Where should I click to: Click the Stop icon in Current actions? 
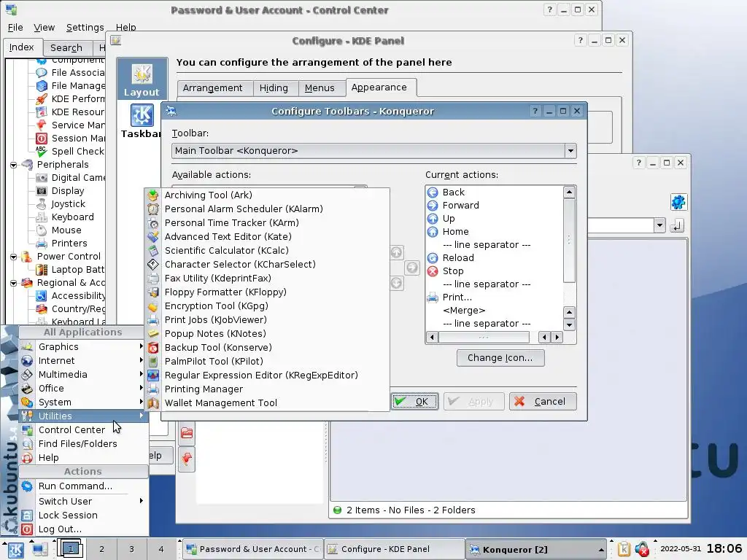point(433,271)
